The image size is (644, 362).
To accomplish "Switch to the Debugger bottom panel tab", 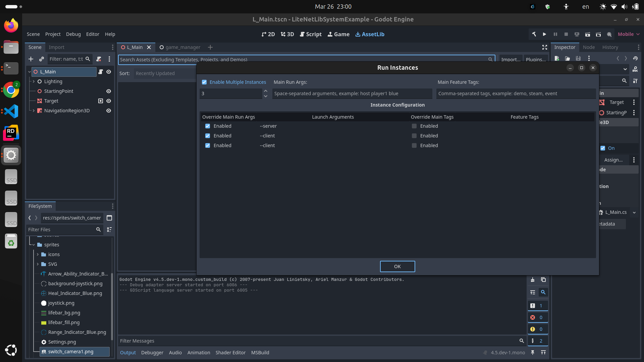I will [152, 353].
